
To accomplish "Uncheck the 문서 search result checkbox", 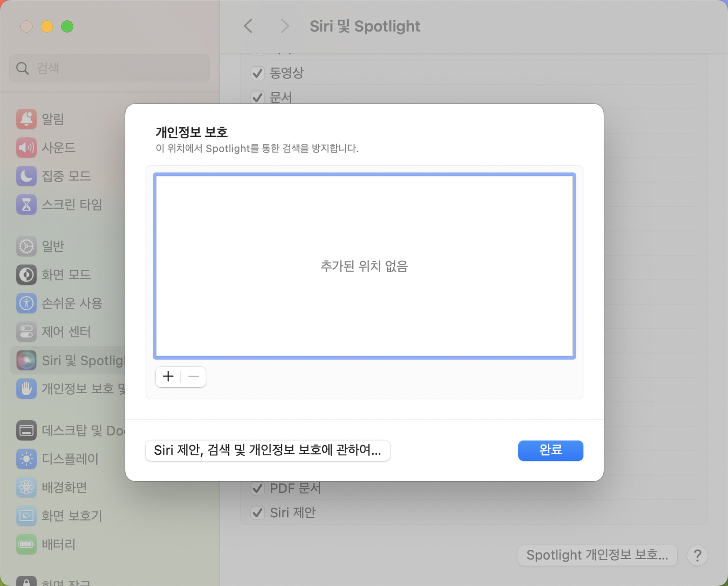I will 258,97.
